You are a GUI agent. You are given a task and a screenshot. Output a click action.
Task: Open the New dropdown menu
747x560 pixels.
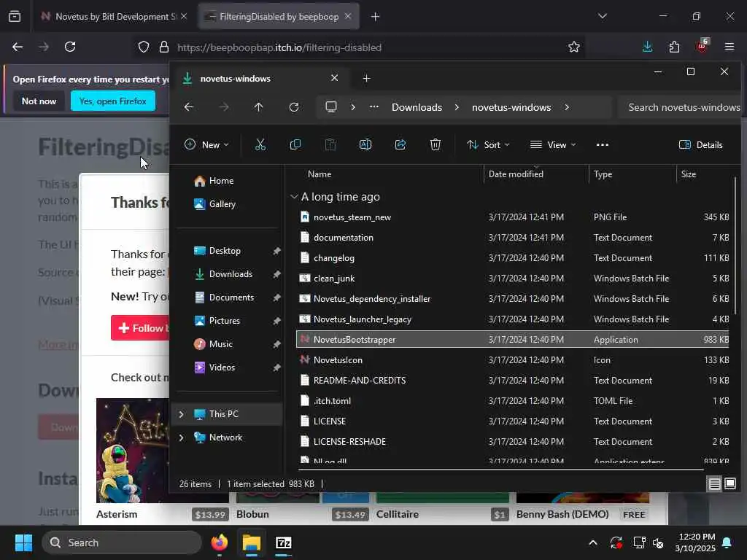[206, 145]
